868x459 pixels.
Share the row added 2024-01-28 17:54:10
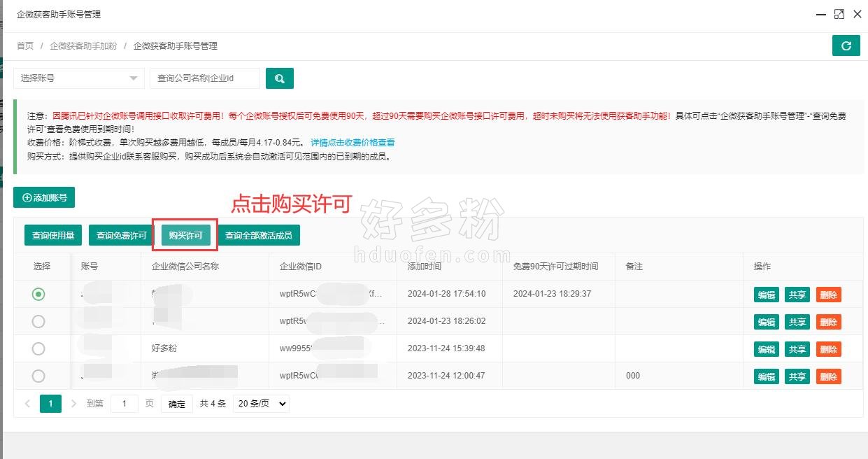click(797, 295)
